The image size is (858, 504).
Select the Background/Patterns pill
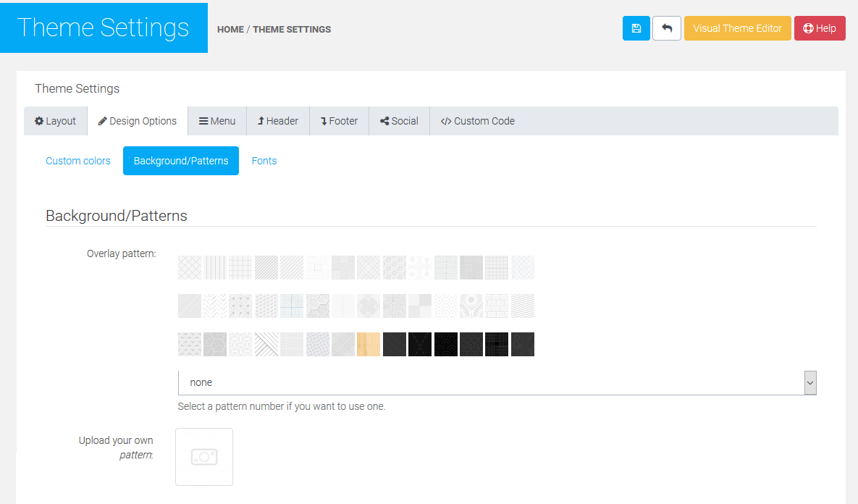181,161
